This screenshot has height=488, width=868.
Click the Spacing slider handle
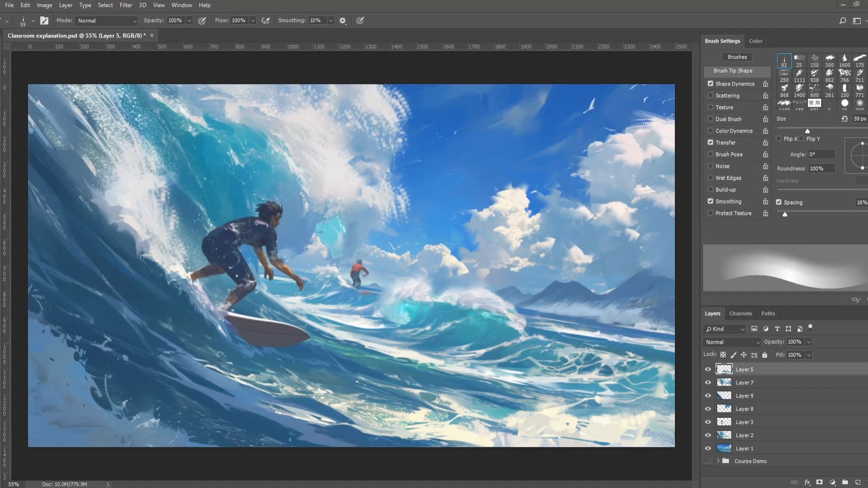coord(785,214)
